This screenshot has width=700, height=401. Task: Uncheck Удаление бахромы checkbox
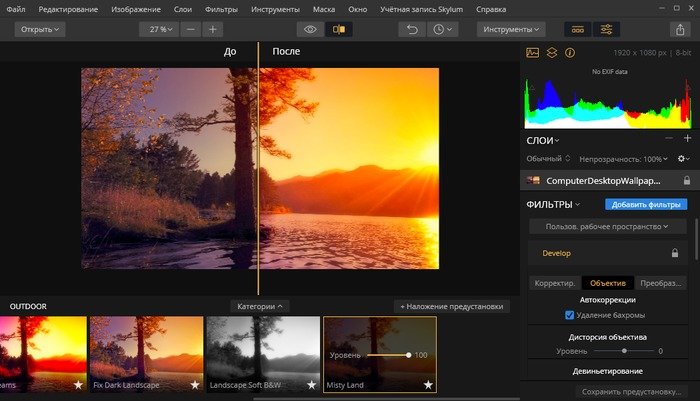[x=569, y=315]
